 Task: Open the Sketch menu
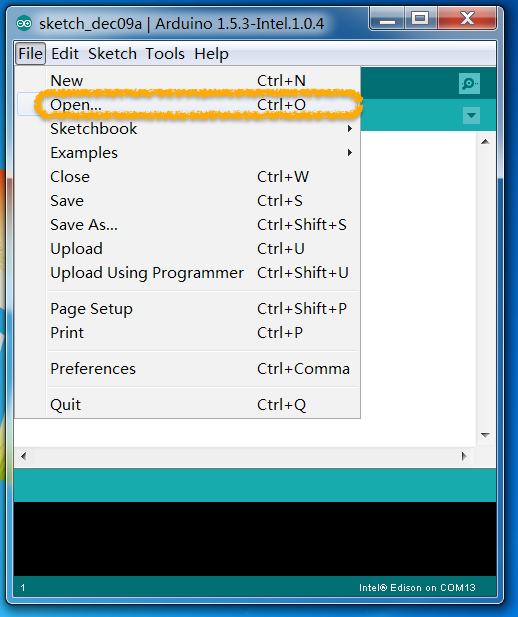click(112, 54)
